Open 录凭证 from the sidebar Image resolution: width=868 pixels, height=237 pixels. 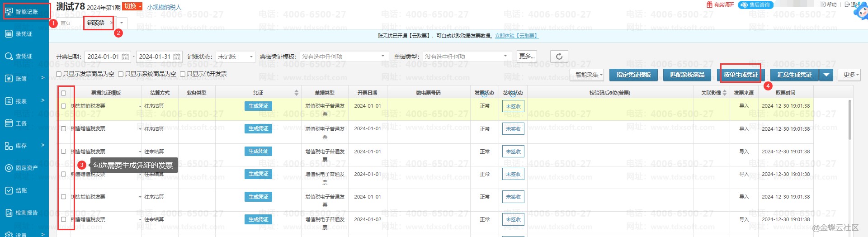[24, 34]
